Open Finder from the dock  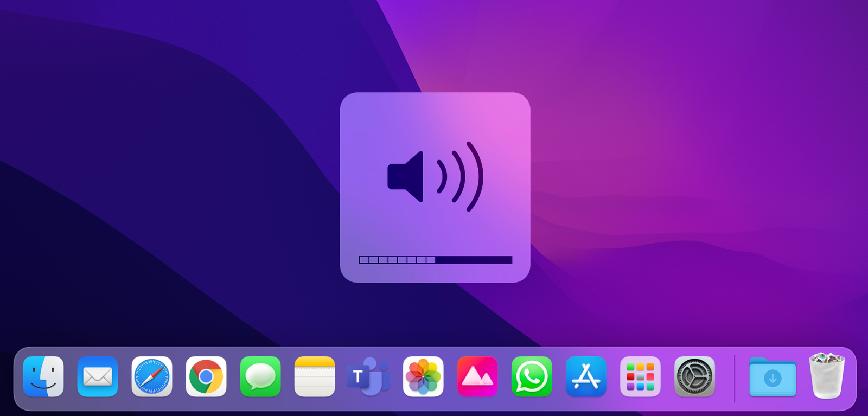[x=43, y=376]
